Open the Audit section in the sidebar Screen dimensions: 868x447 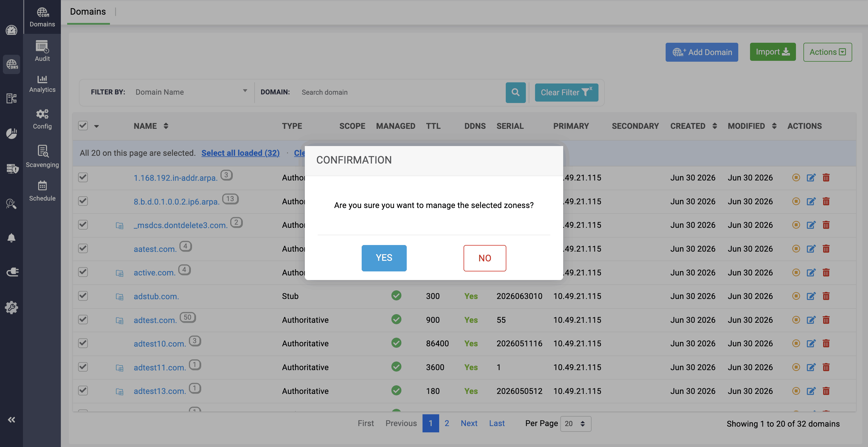click(42, 51)
